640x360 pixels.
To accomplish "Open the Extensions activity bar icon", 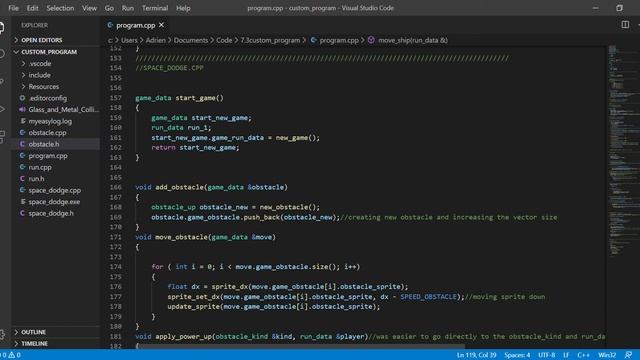I will coord(2,136).
